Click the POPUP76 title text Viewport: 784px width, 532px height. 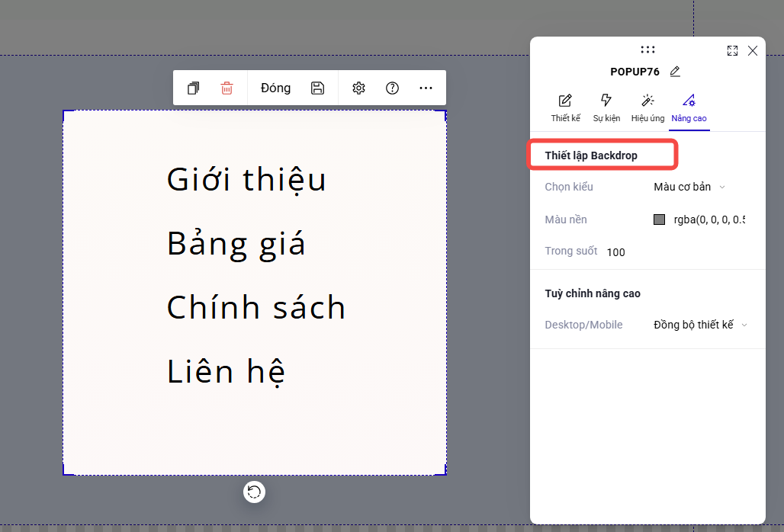pyautogui.click(x=635, y=72)
